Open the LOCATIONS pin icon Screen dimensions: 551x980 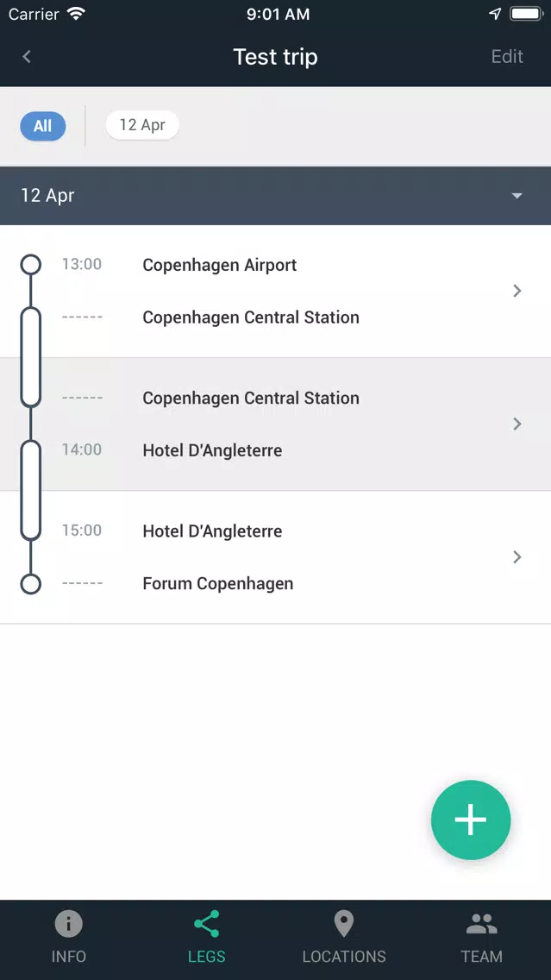[343, 924]
